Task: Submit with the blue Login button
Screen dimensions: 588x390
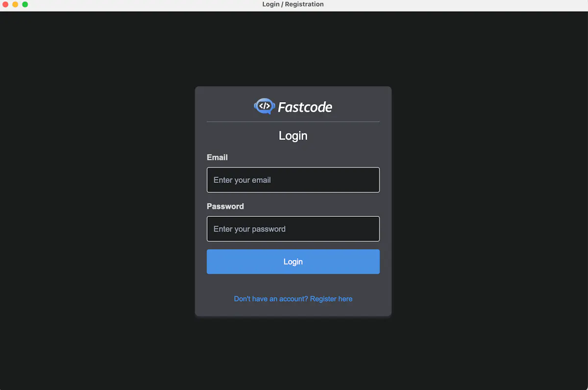Action: coord(293,261)
